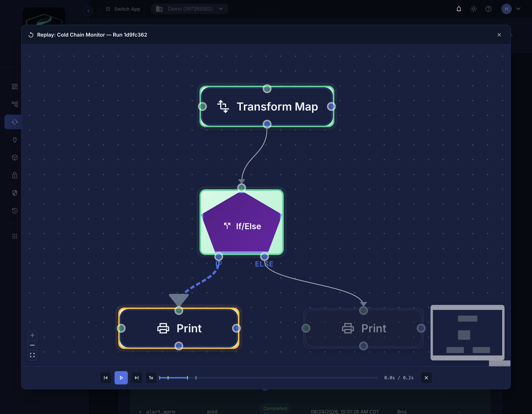
Task: Zoom in on the canvas with the plus button
Action: (x=32, y=335)
